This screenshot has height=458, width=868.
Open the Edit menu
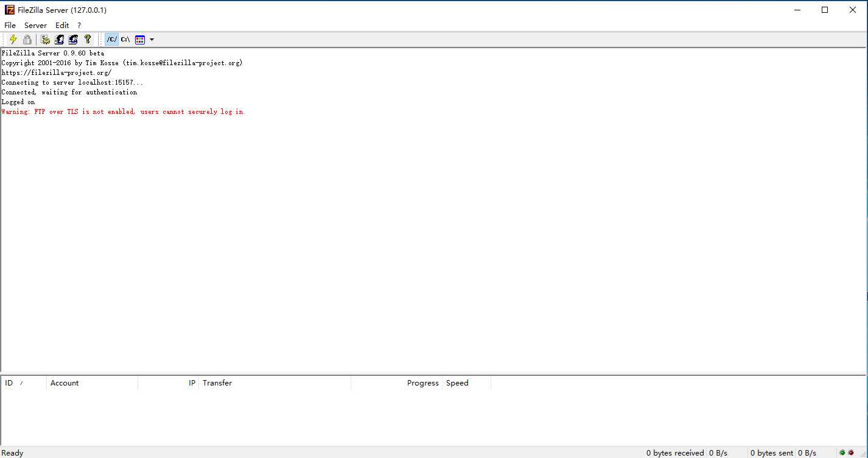tap(62, 26)
